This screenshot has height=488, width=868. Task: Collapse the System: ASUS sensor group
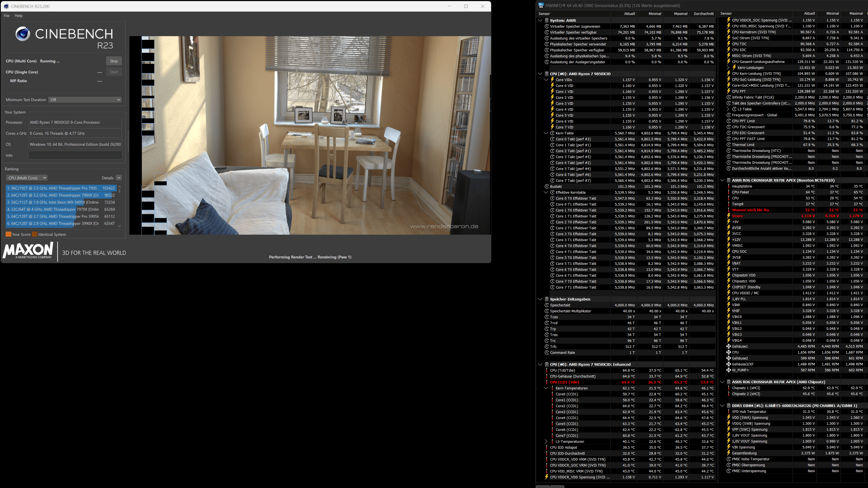540,21
